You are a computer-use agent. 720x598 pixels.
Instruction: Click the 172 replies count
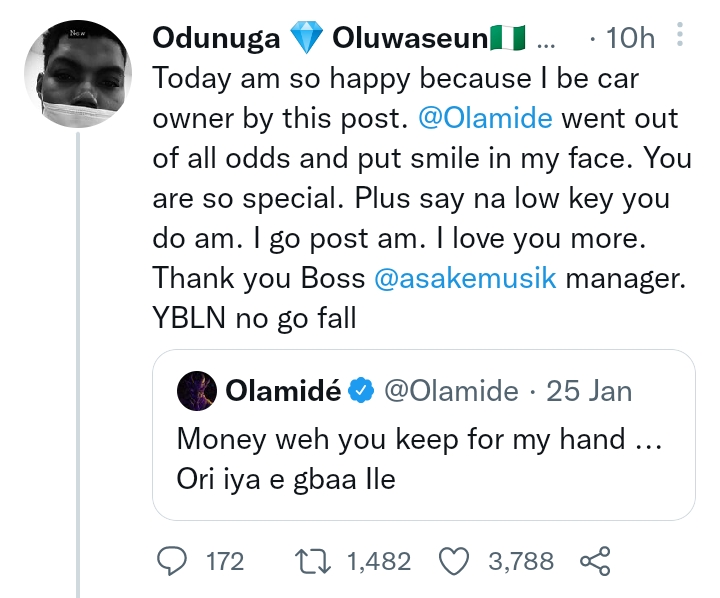point(224,561)
